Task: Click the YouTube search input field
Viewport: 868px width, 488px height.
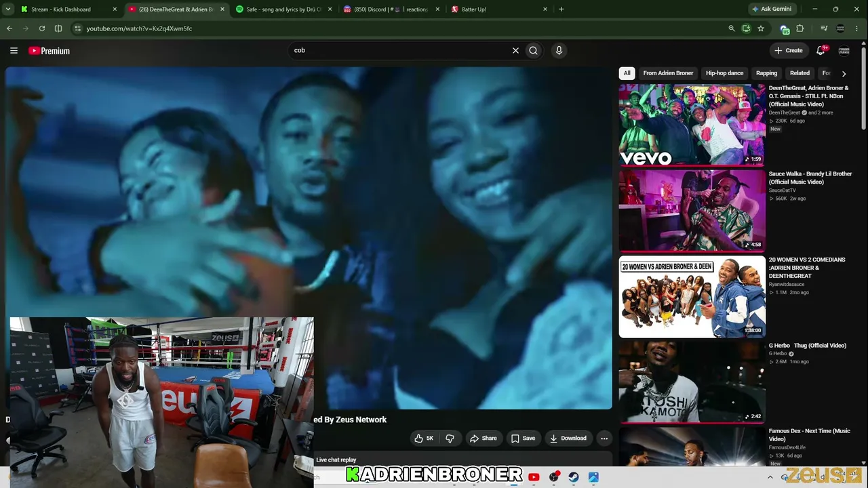Action: point(400,50)
